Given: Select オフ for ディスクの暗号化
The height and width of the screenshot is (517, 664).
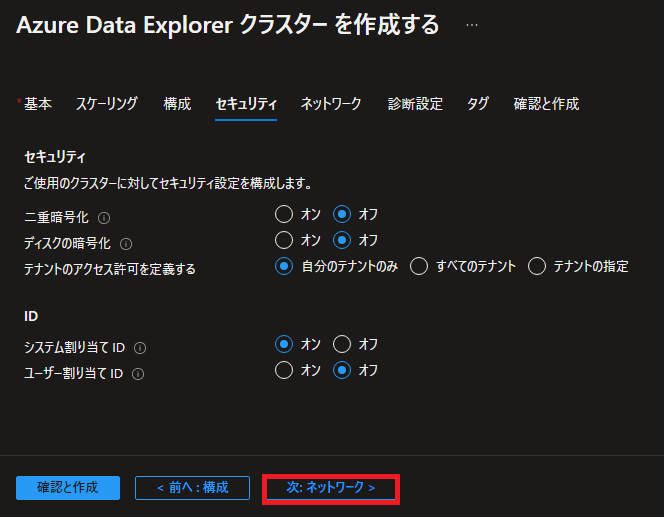Looking at the screenshot, I should point(342,240).
